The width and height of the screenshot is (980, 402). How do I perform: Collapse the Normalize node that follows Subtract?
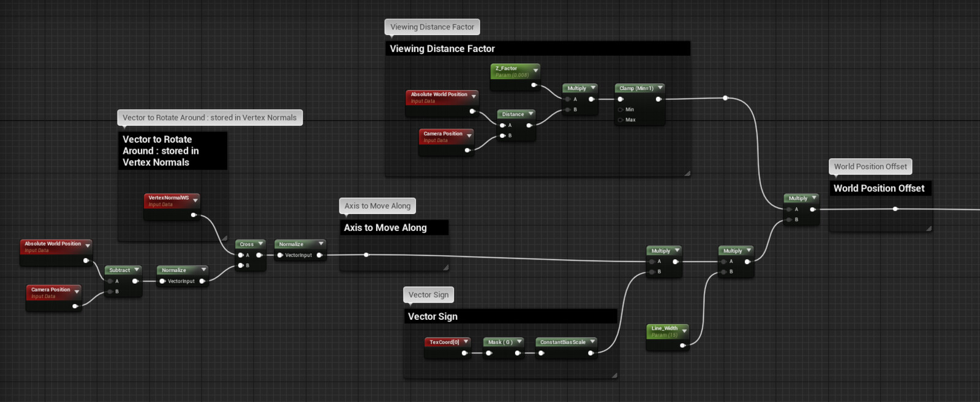coord(203,270)
